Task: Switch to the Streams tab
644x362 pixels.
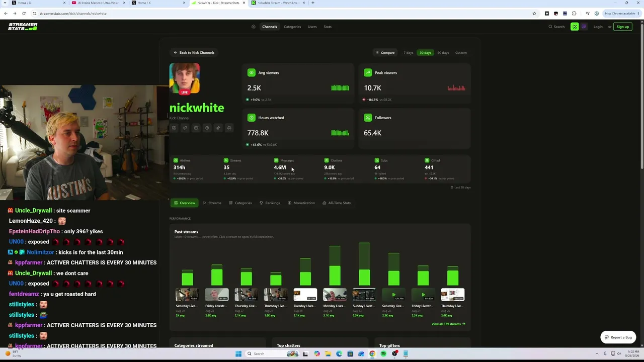Action: tap(212, 203)
